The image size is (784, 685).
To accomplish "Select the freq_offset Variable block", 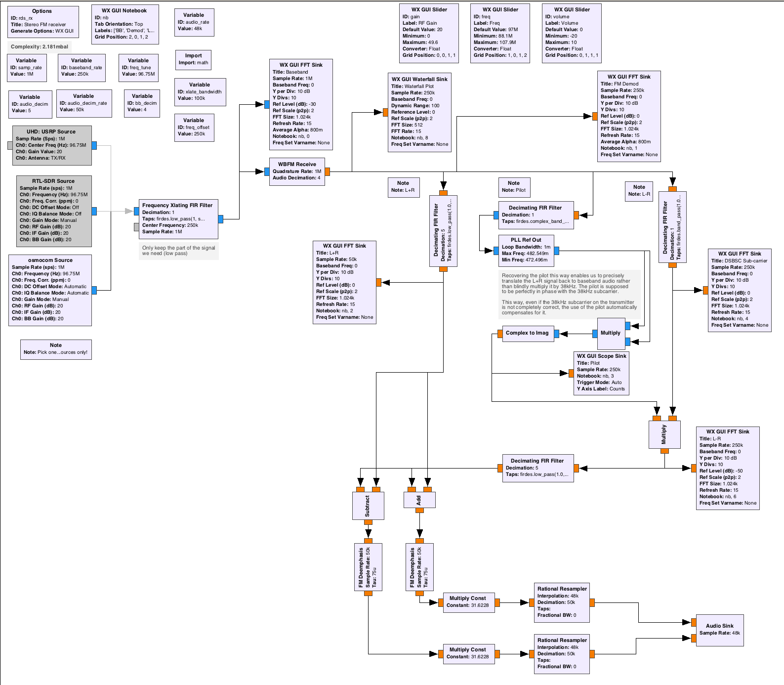I will pos(194,128).
